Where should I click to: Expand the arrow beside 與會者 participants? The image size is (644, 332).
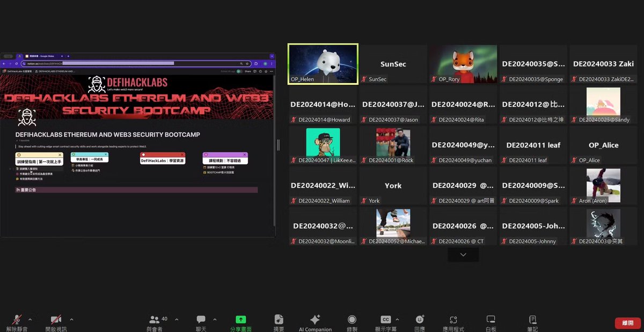[177, 320]
